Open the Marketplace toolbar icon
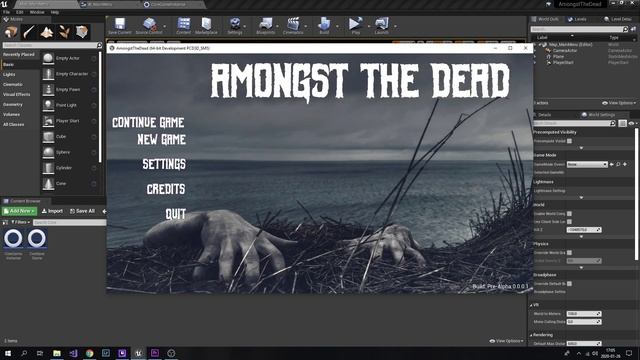The height and width of the screenshot is (360, 640). 206,24
